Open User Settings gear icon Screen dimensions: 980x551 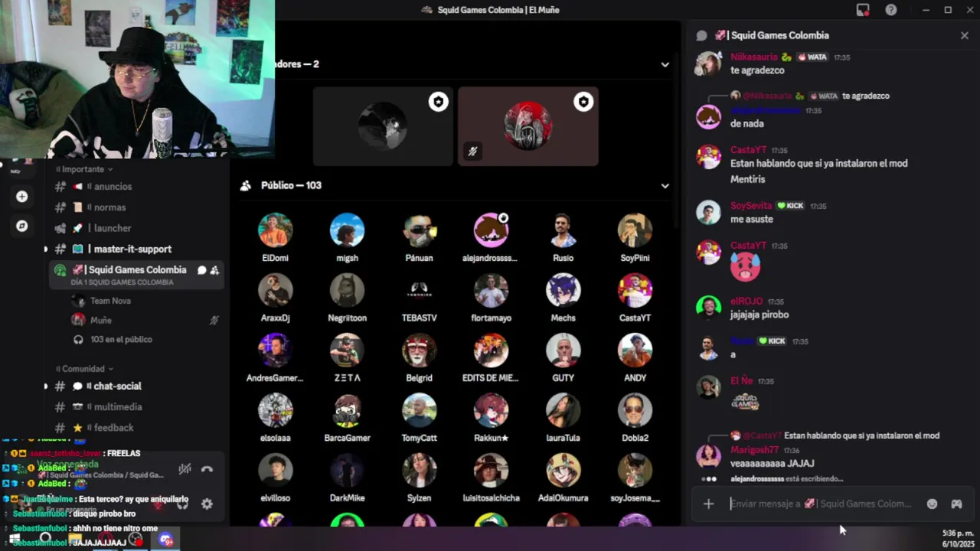click(207, 504)
